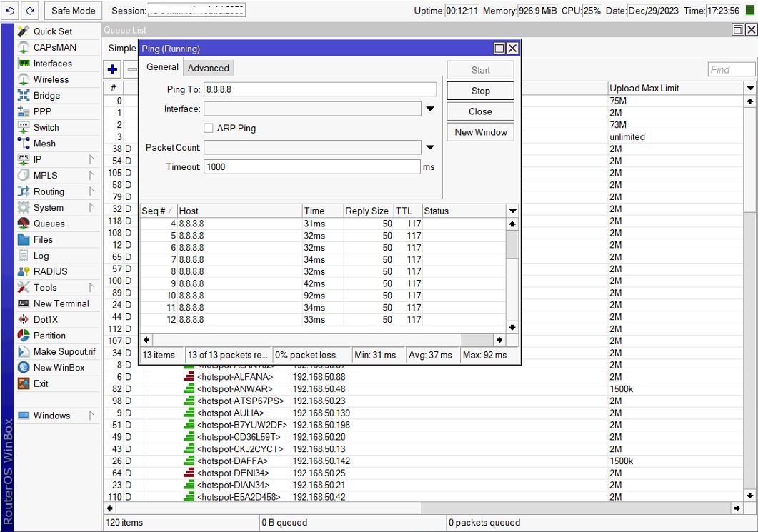Sort ping results by Seq # column
The width and height of the screenshot is (758, 532).
[158, 211]
